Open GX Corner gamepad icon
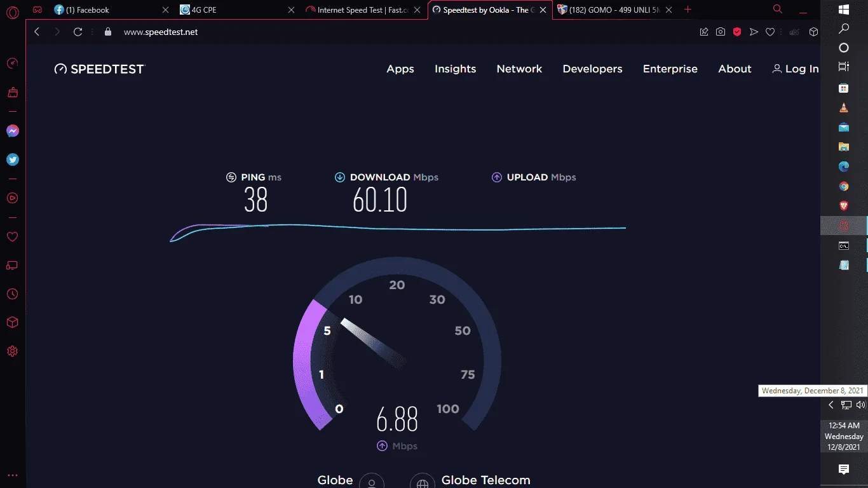Screen dimensions: 868x488 [x=38, y=10]
